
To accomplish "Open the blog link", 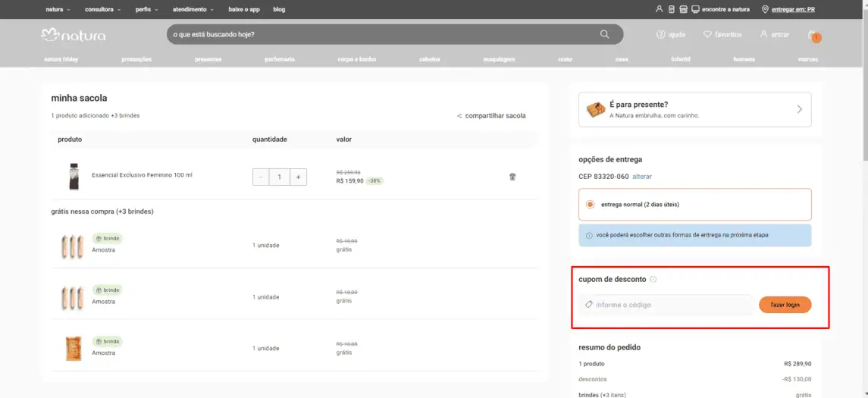I will (279, 9).
